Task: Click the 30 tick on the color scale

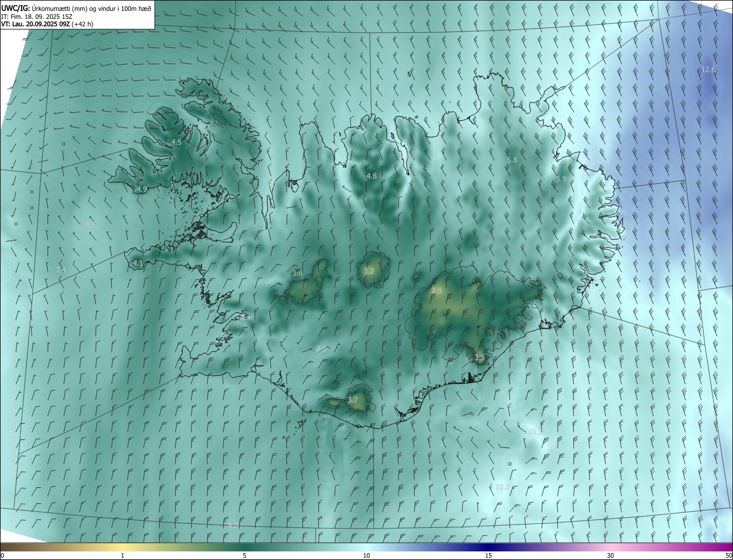Action: pyautogui.click(x=610, y=555)
